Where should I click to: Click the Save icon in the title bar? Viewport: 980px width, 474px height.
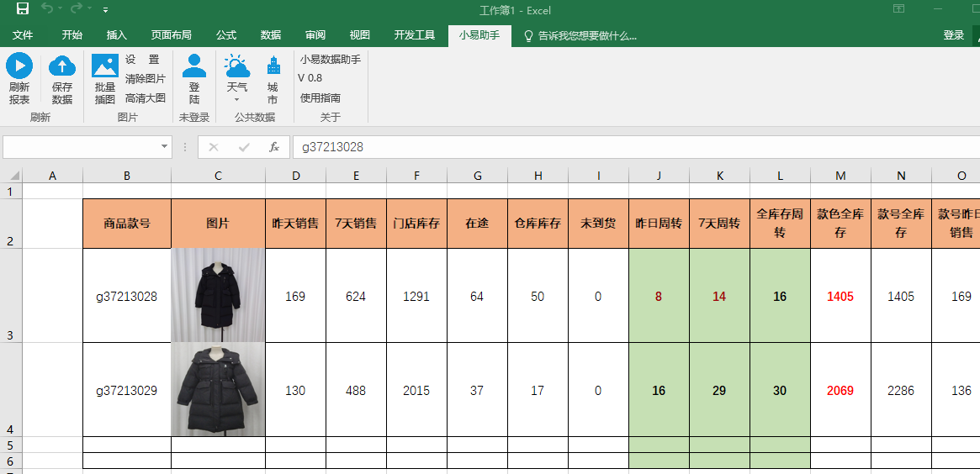pyautogui.click(x=23, y=9)
